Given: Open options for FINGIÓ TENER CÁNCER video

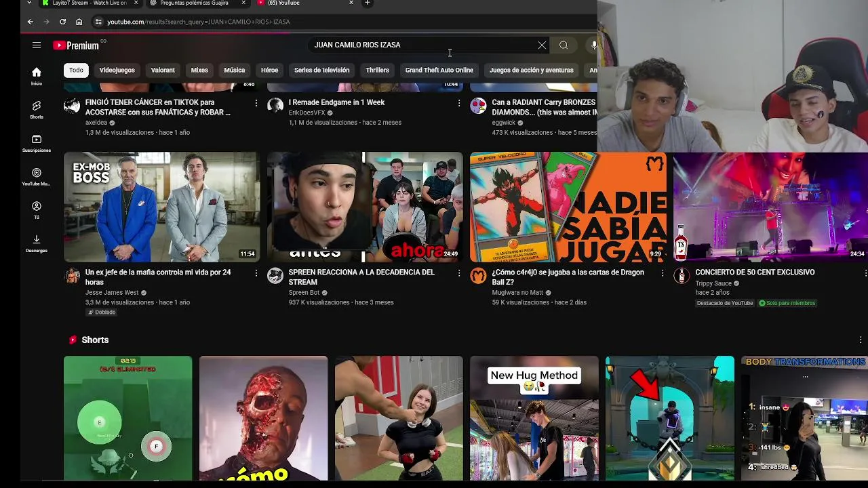Looking at the screenshot, I should [256, 103].
